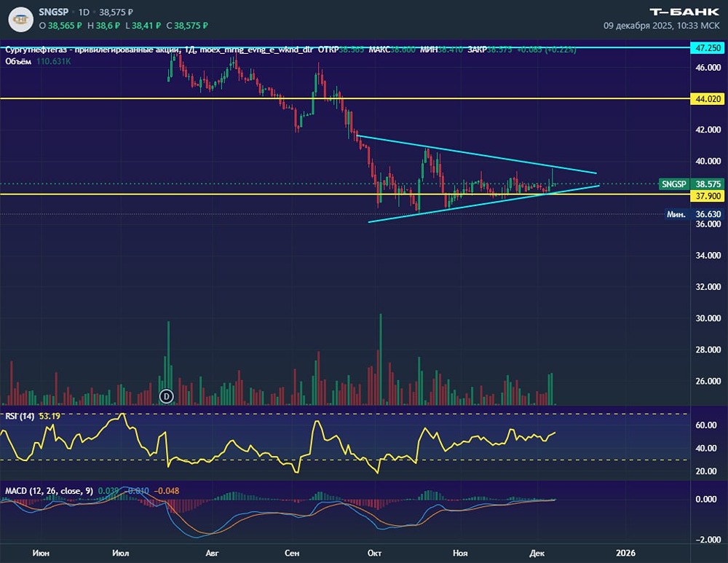
Task: Click the Мин. 36.630 price marker
Action: pos(676,214)
